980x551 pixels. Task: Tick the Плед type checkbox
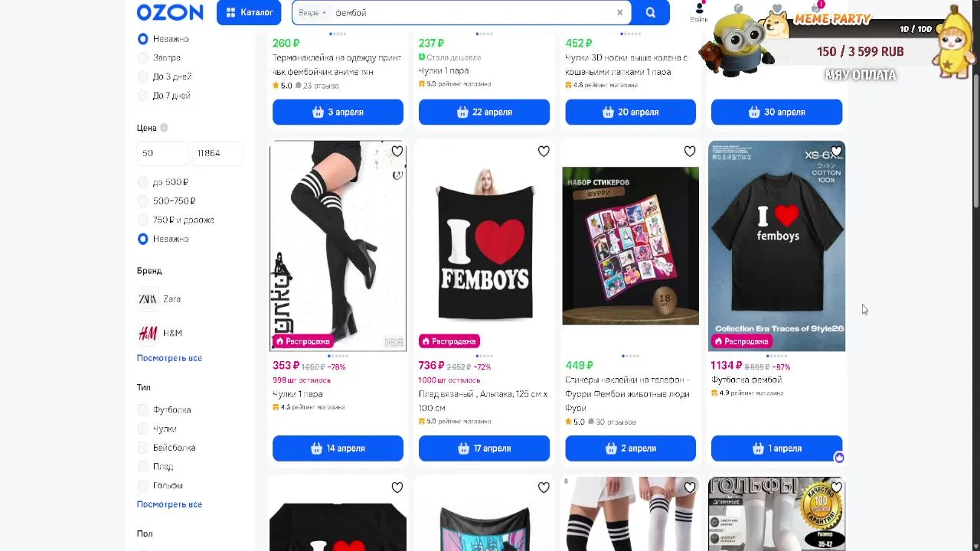point(142,467)
